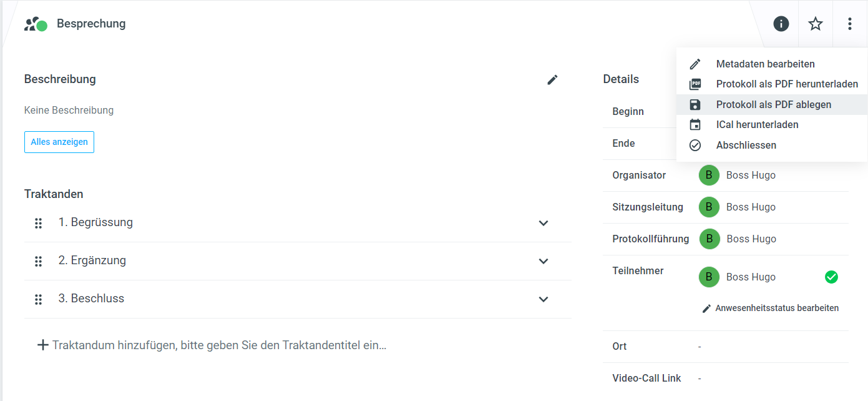Click the three-dot more options icon
868x401 pixels.
[850, 24]
